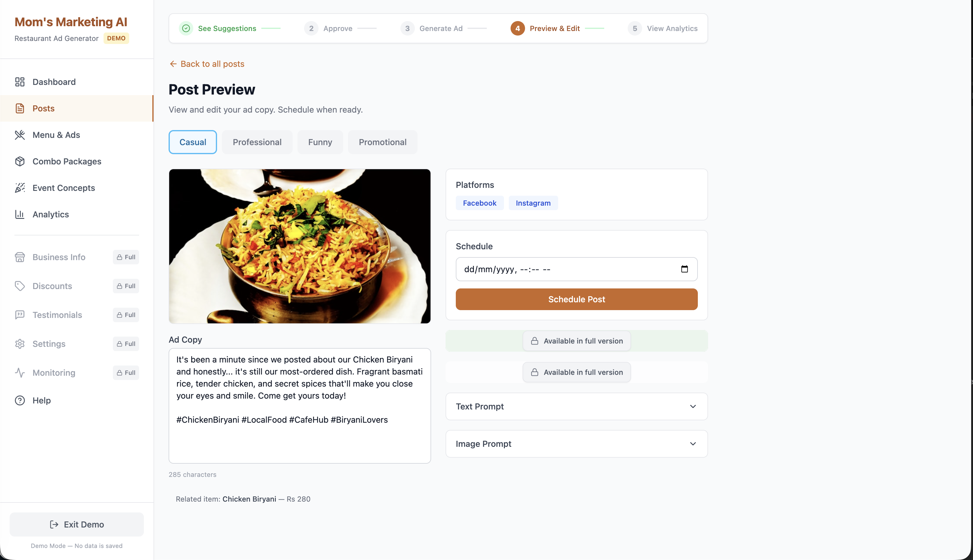Click the Schedule Post button

[x=576, y=299]
